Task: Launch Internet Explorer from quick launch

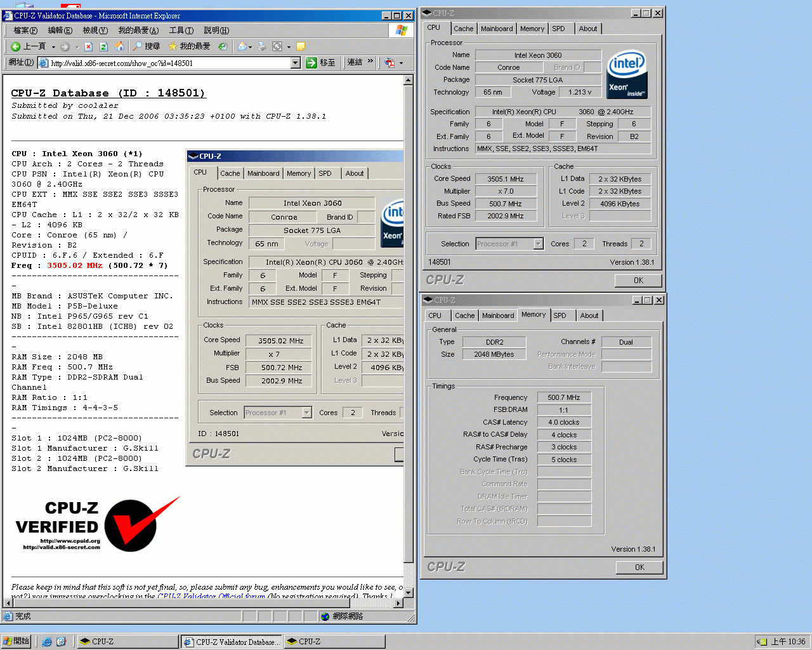Action: point(47,642)
